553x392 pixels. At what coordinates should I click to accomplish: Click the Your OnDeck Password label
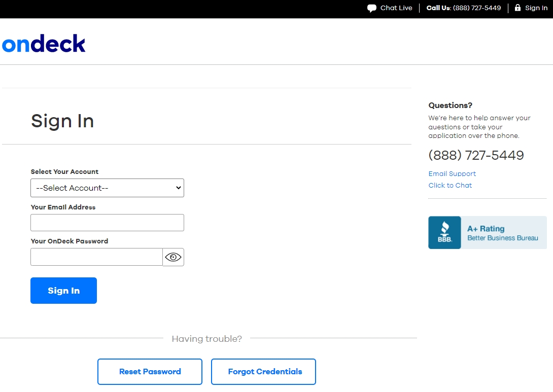(70, 241)
